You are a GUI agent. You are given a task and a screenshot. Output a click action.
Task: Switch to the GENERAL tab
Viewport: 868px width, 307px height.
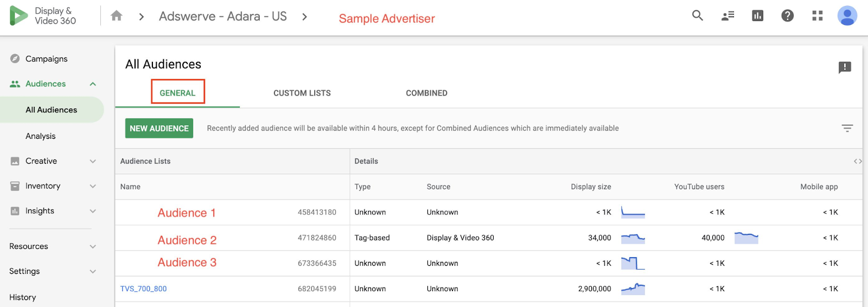click(x=177, y=93)
